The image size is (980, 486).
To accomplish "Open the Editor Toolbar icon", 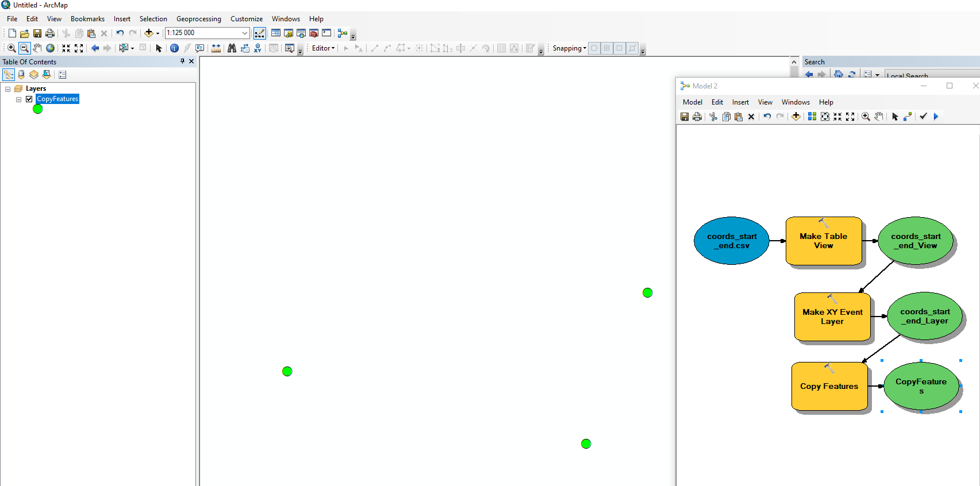I will pyautogui.click(x=260, y=33).
